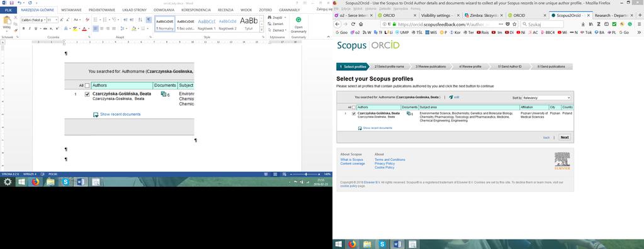
Task: Expand the Word font size dropdown
Action: pyautogui.click(x=56, y=19)
